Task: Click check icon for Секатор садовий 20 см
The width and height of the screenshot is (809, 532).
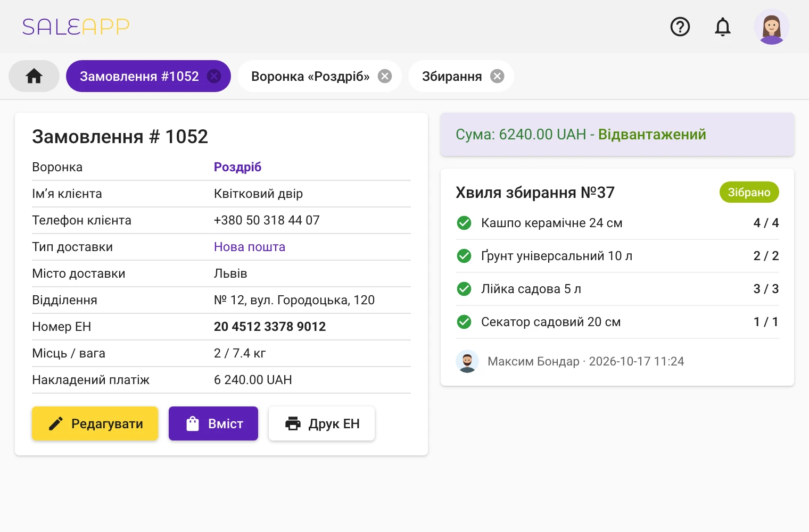Action: (464, 322)
